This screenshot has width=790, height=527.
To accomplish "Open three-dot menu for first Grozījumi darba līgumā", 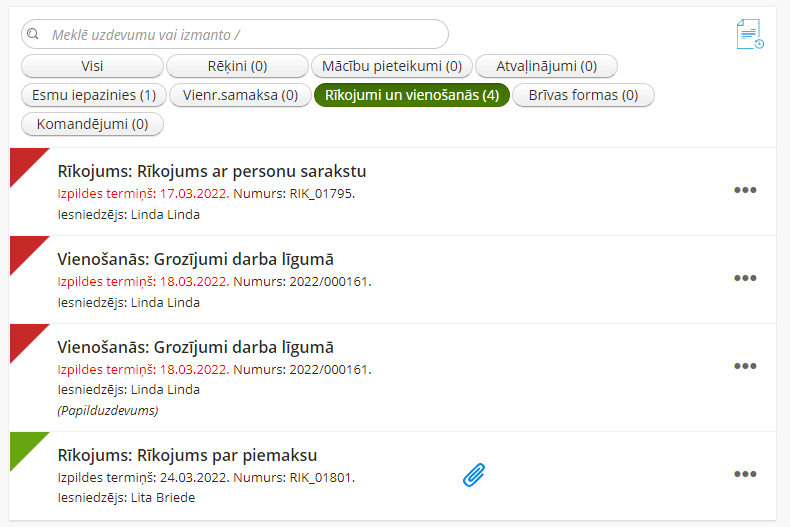I will [745, 278].
